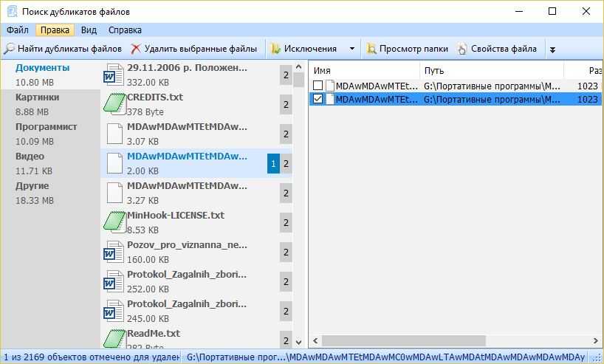The height and width of the screenshot is (364, 604).
Task: Click the Exclusions folder icon
Action: point(275,49)
